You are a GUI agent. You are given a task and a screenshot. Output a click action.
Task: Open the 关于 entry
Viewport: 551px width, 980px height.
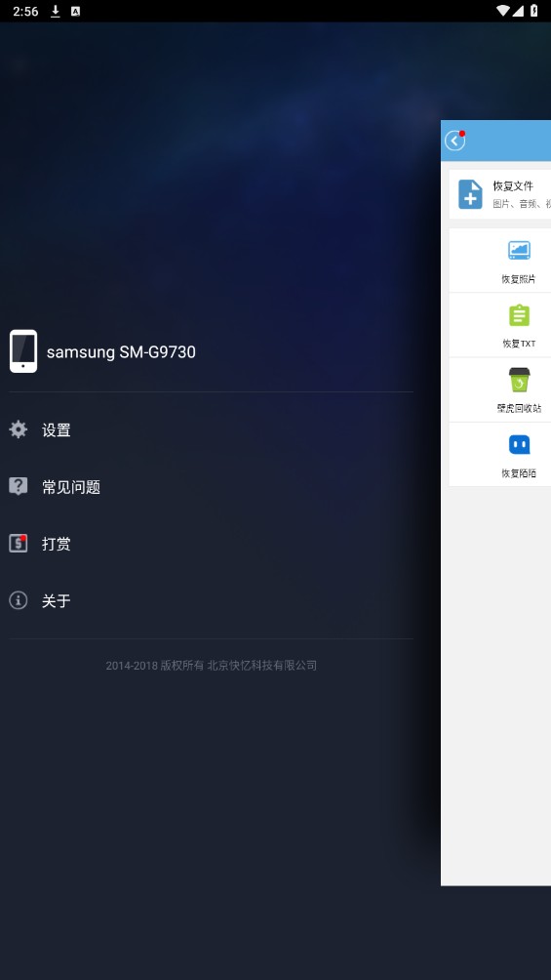pos(56,601)
